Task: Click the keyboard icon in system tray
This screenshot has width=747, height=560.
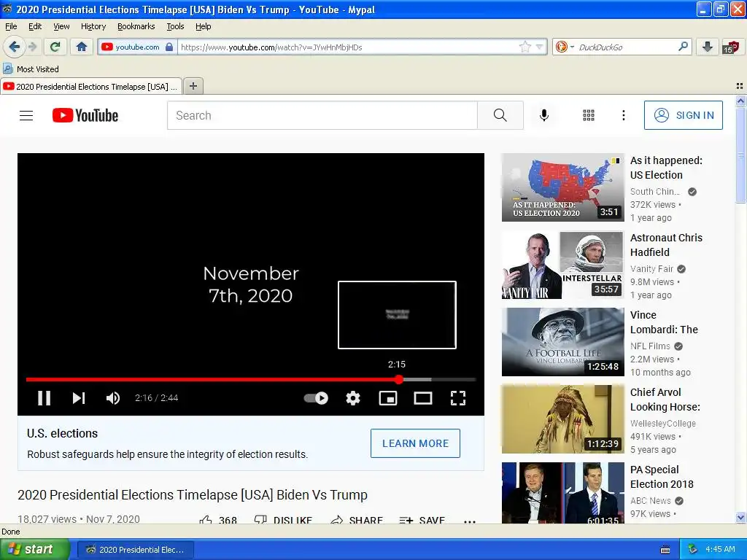Action: [665, 550]
